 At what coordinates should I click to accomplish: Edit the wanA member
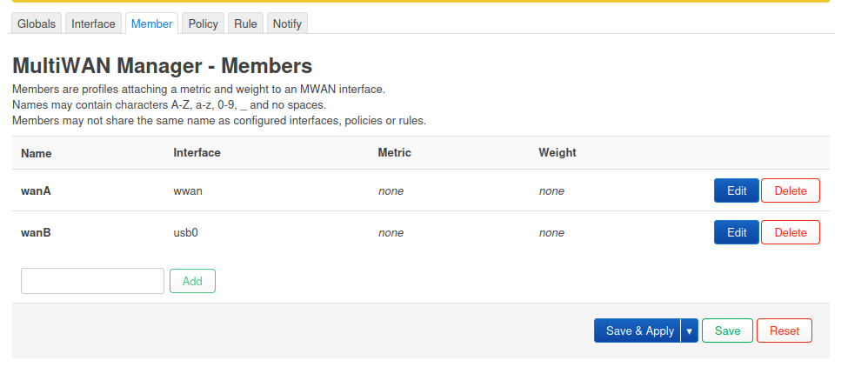coord(736,190)
